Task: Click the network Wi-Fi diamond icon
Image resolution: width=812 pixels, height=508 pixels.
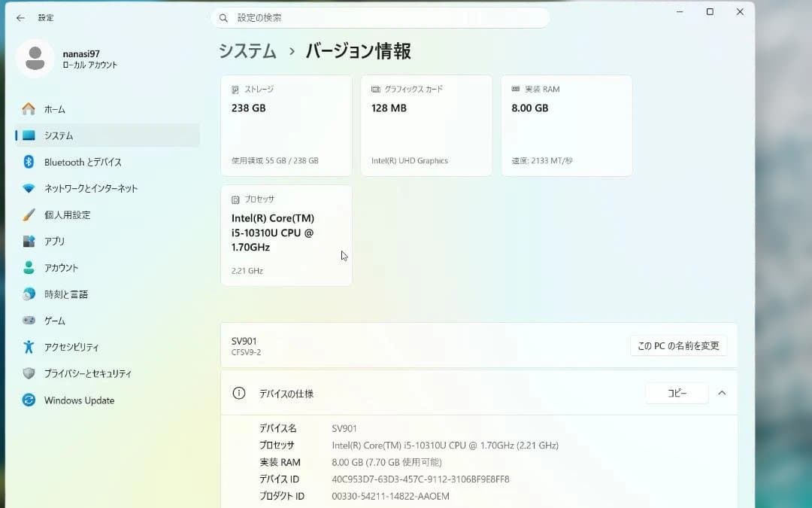Action: [x=29, y=188]
